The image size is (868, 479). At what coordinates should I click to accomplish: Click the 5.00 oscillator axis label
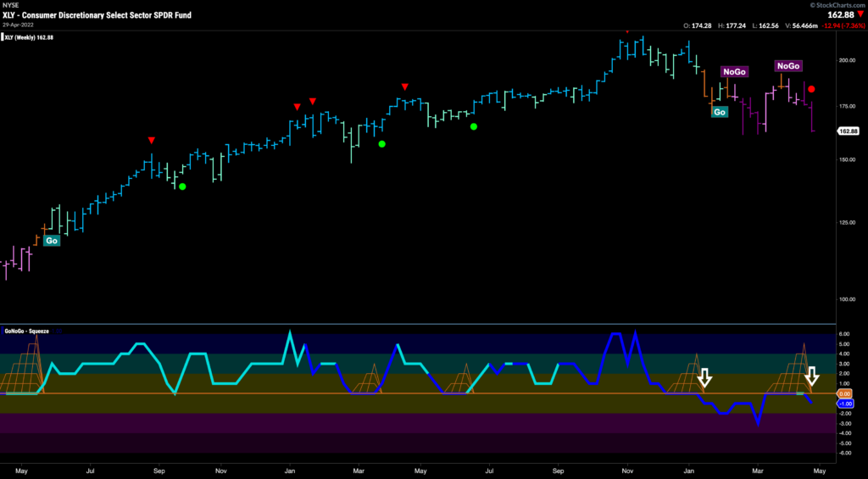(845, 344)
